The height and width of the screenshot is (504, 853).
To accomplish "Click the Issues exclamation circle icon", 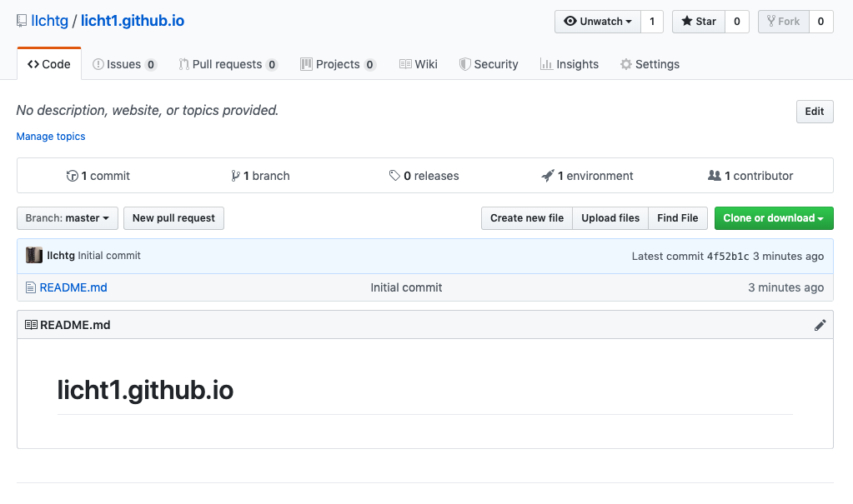I will coord(98,64).
